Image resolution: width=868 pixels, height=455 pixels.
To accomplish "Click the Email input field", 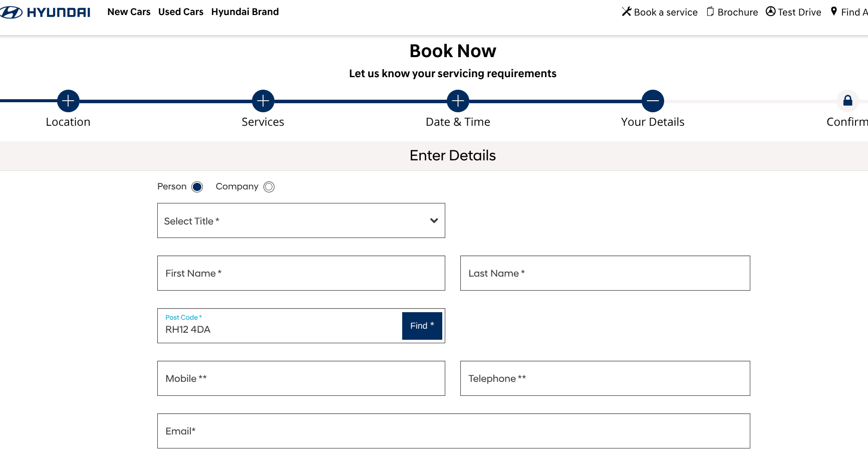I will [453, 431].
